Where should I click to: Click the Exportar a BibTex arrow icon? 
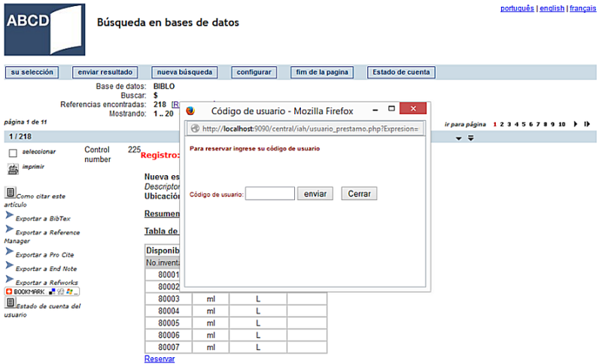click(9, 215)
